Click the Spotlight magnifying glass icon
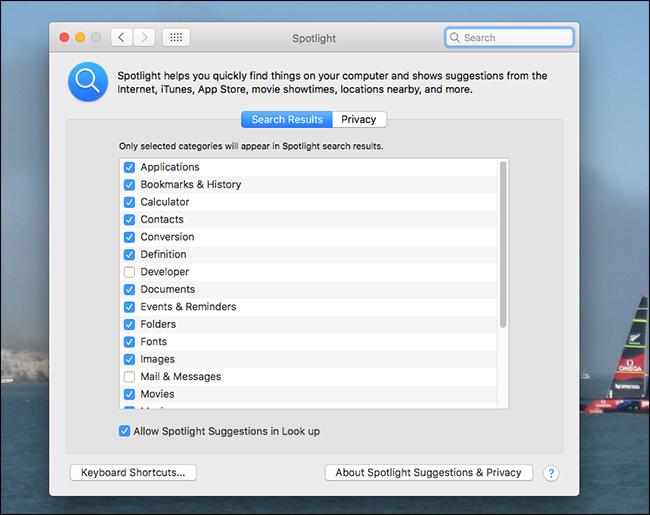Viewport: 650px width, 515px height. point(88,82)
